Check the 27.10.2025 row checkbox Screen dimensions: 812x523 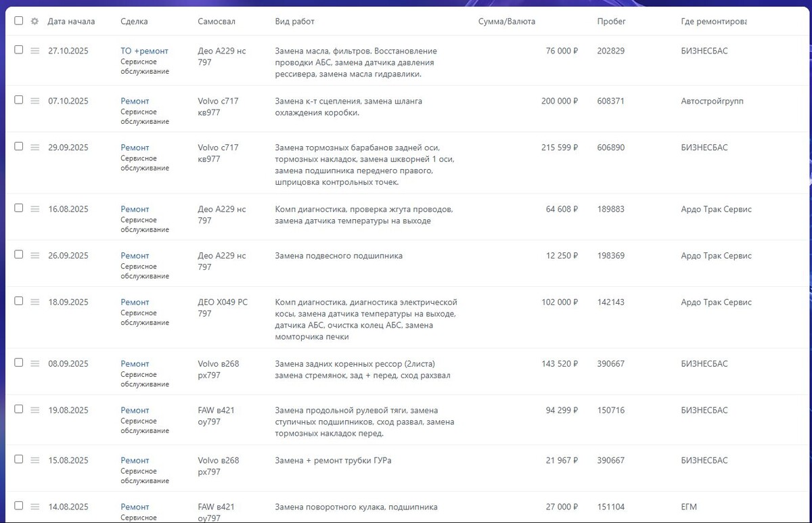click(18, 49)
